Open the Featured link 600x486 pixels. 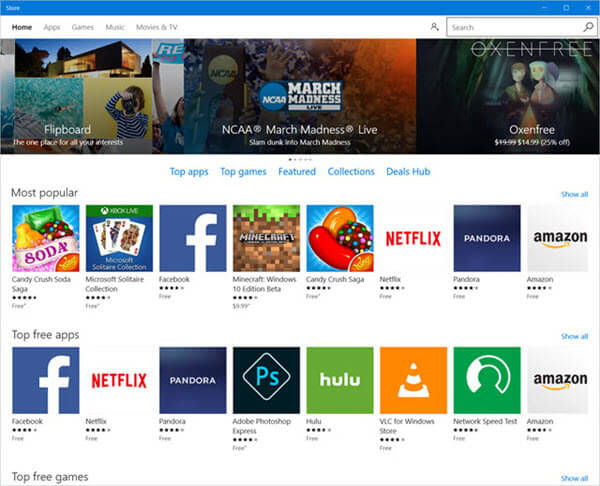coord(297,171)
